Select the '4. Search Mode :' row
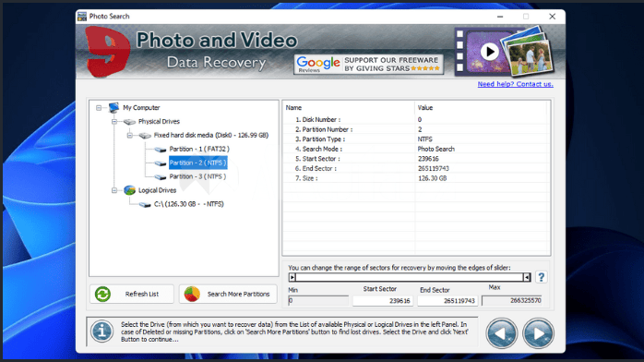Viewport: 644px width, 362px height. 415,150
